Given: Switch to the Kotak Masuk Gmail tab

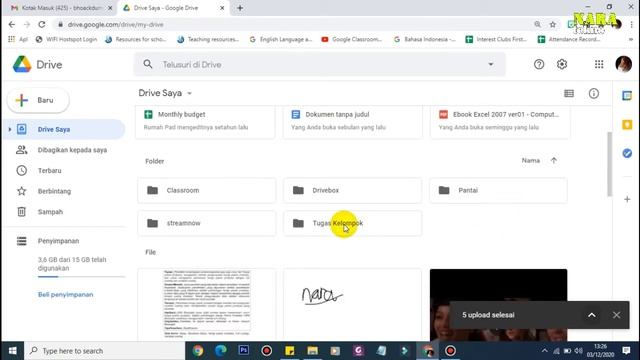Looking at the screenshot, I should (x=61, y=8).
